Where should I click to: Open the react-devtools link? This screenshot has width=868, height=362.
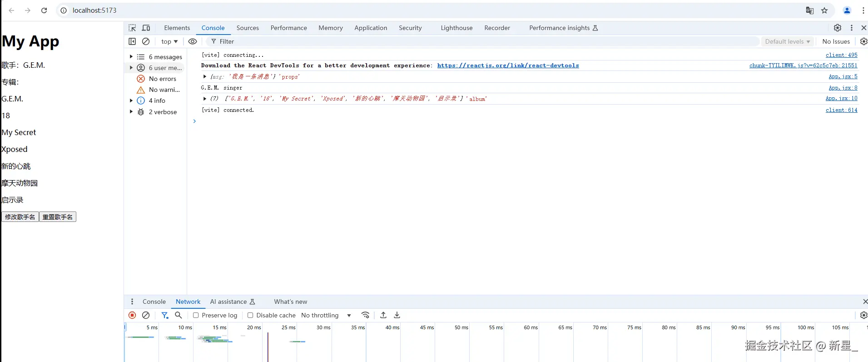point(508,65)
